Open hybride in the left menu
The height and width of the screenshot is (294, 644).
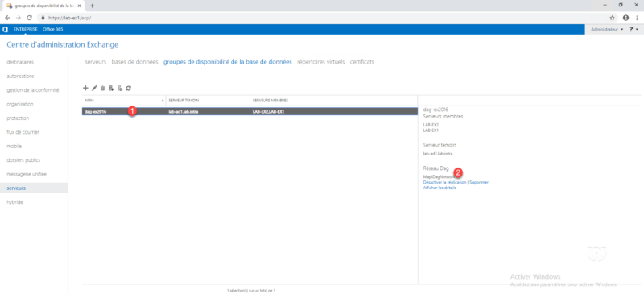(x=14, y=202)
